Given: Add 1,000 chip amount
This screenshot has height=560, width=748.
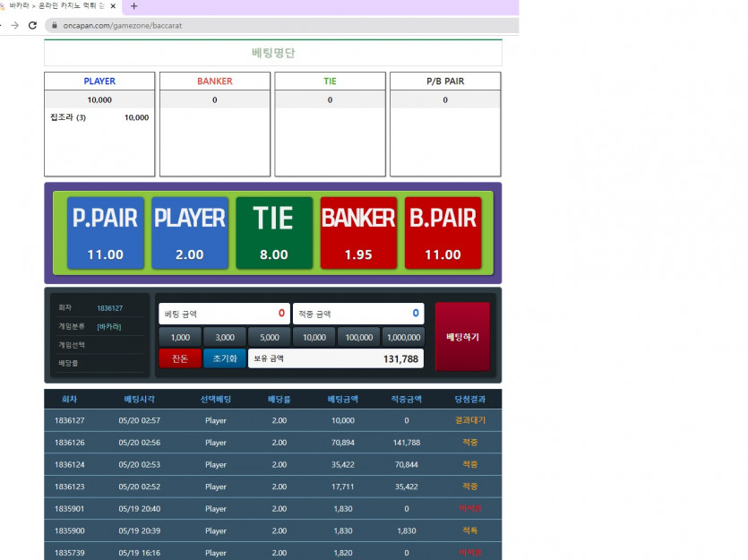Looking at the screenshot, I should [180, 337].
